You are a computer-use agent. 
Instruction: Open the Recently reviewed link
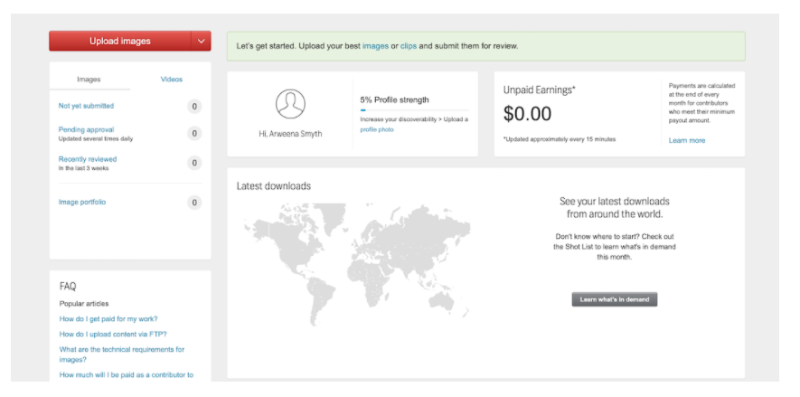point(88,159)
